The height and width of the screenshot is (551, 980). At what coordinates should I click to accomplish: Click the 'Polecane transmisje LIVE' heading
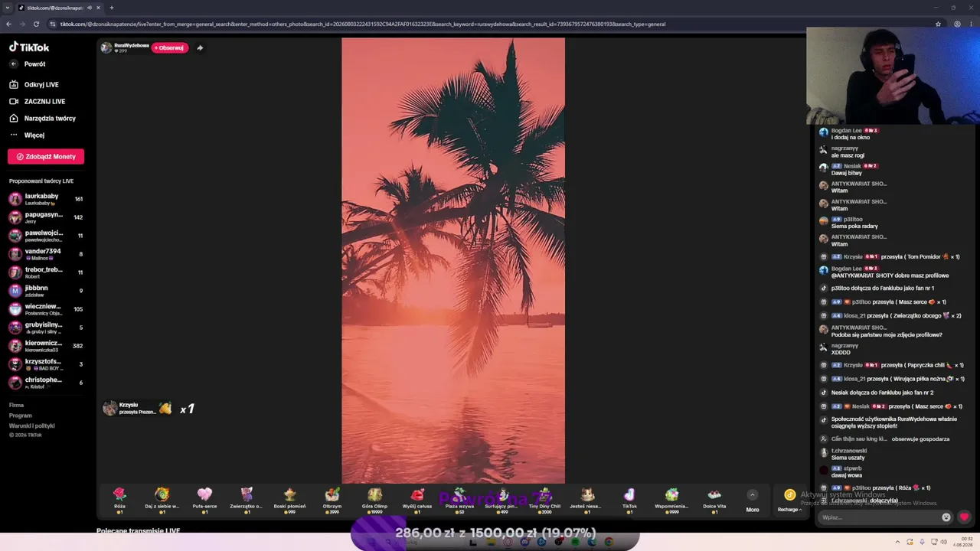(138, 531)
